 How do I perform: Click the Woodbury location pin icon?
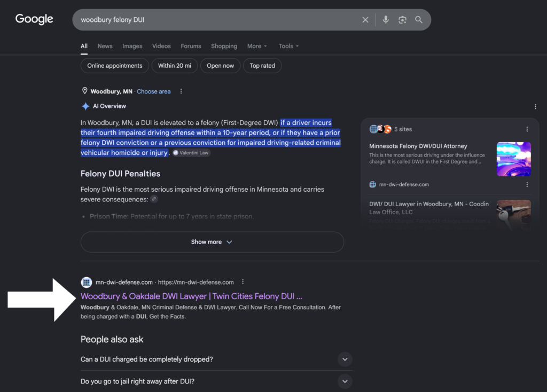(x=84, y=91)
